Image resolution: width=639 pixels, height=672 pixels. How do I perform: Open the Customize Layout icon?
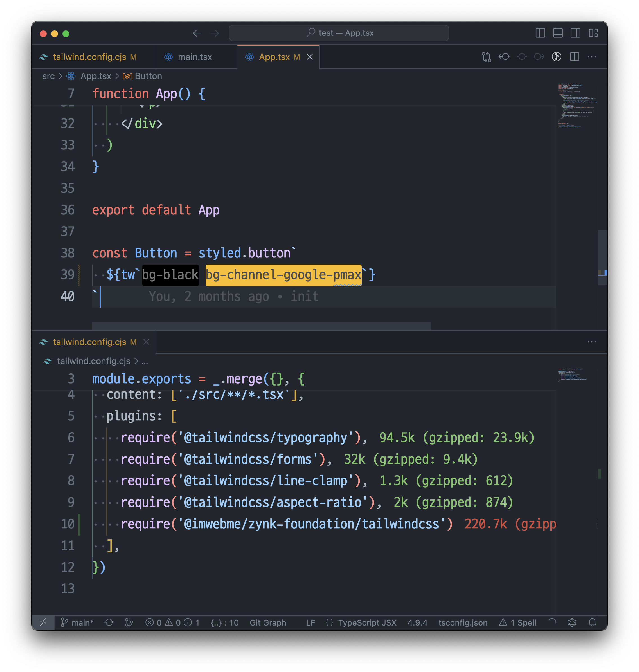(593, 33)
